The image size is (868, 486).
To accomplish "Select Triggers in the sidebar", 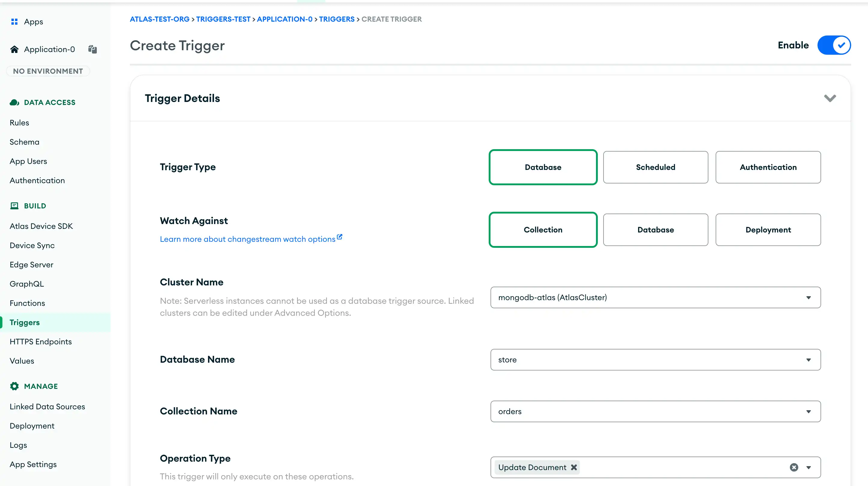I will [x=24, y=322].
